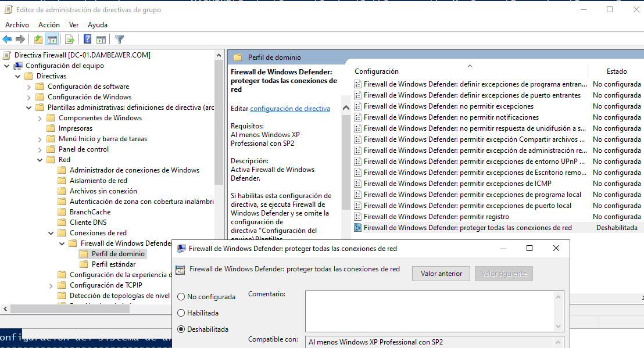The height and width of the screenshot is (348, 644).
Task: Expand Configuración de Windows node
Action: point(28,97)
